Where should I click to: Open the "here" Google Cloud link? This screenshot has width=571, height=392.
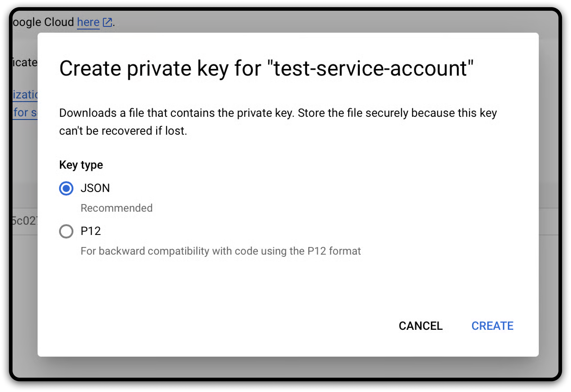[x=88, y=22]
